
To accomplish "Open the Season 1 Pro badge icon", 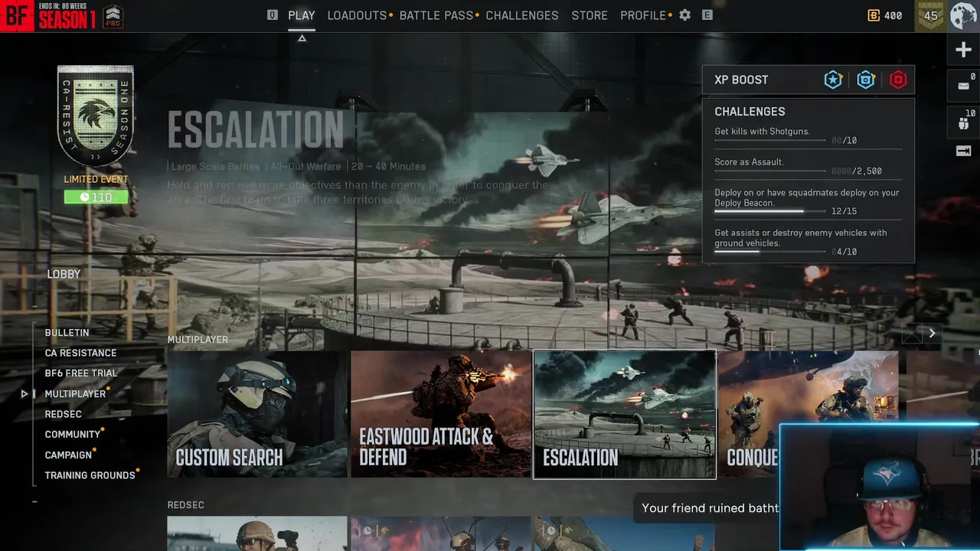I will pyautogui.click(x=113, y=16).
